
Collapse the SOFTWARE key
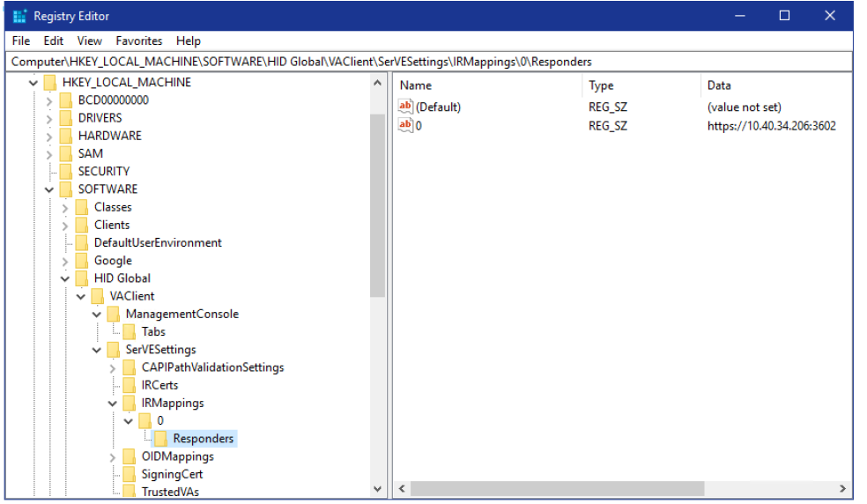[x=49, y=189]
